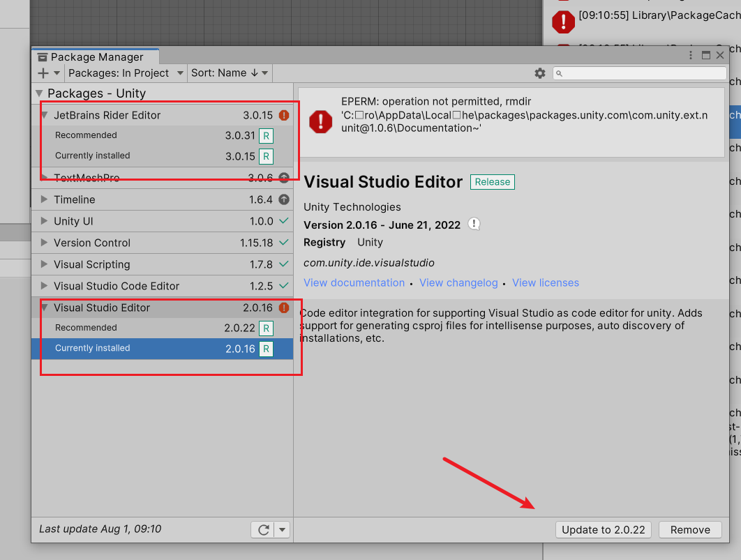
Task: Collapse the Visual Studio Editor package
Action: click(45, 308)
